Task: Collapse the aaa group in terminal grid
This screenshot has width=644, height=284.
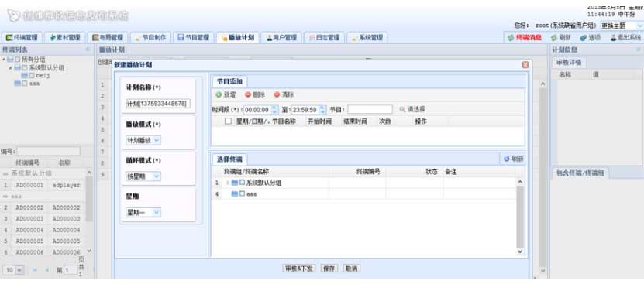Action: pyautogui.click(x=5, y=197)
